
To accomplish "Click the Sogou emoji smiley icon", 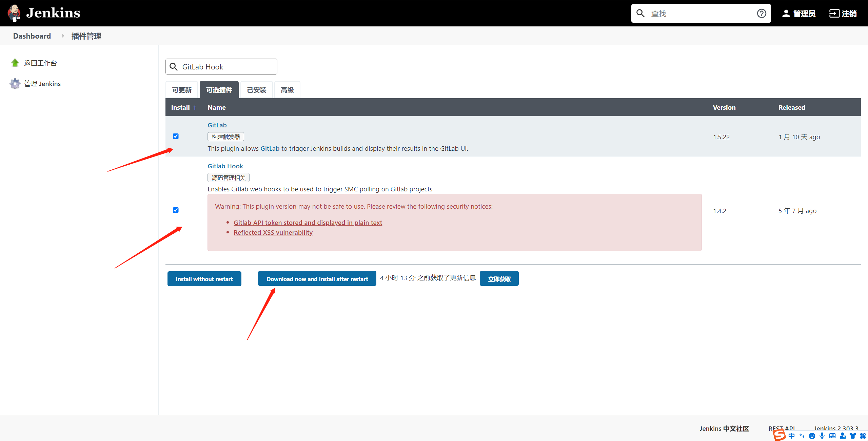I will coord(812,436).
